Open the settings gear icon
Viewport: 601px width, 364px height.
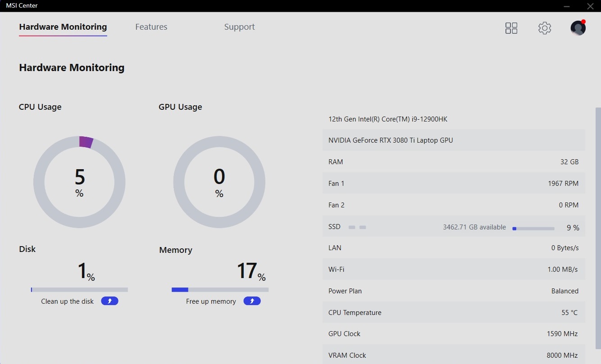pyautogui.click(x=545, y=28)
